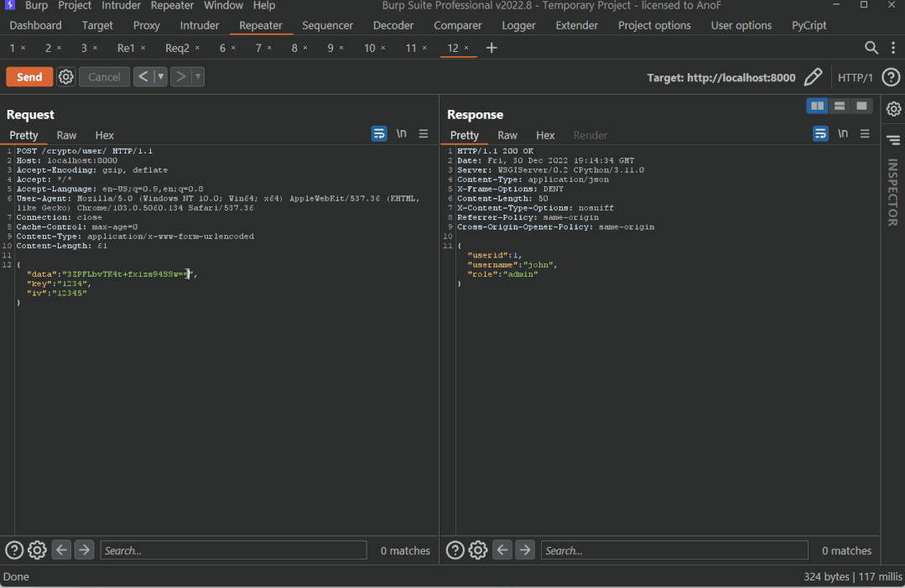
Task: Switch to Repeater tab Req2
Action: 177,48
